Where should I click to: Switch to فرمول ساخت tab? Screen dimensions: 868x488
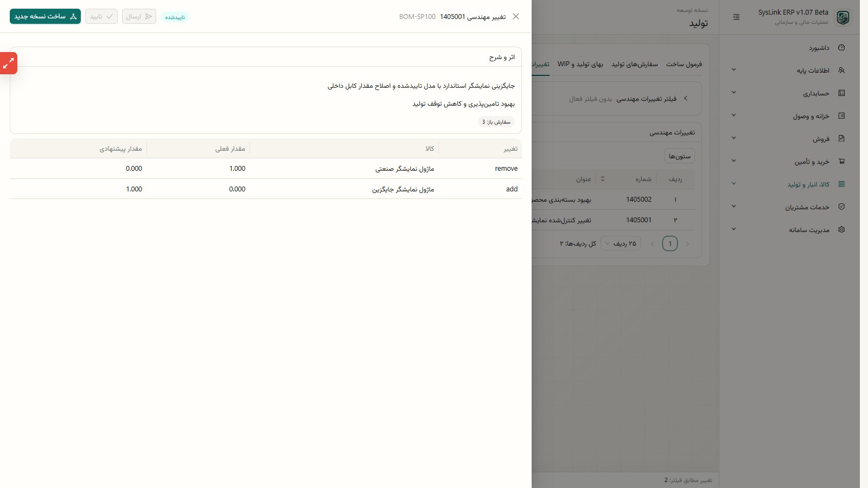[684, 64]
